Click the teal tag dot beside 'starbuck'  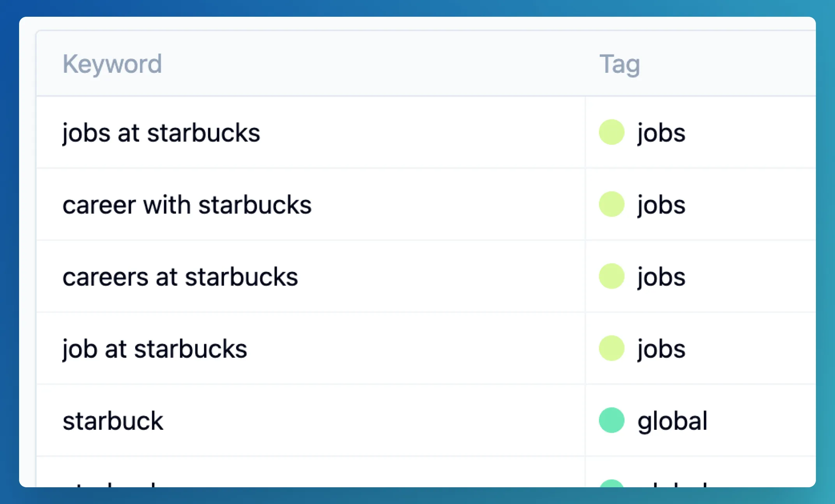pyautogui.click(x=611, y=420)
